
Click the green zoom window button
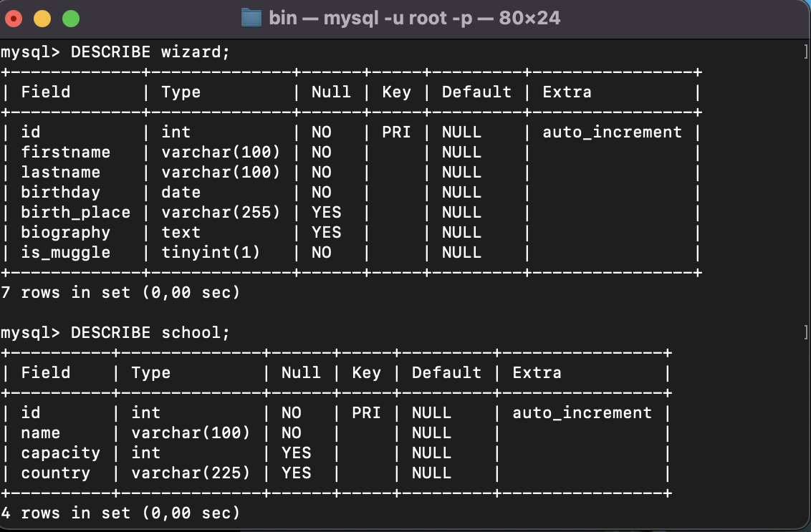pos(71,19)
